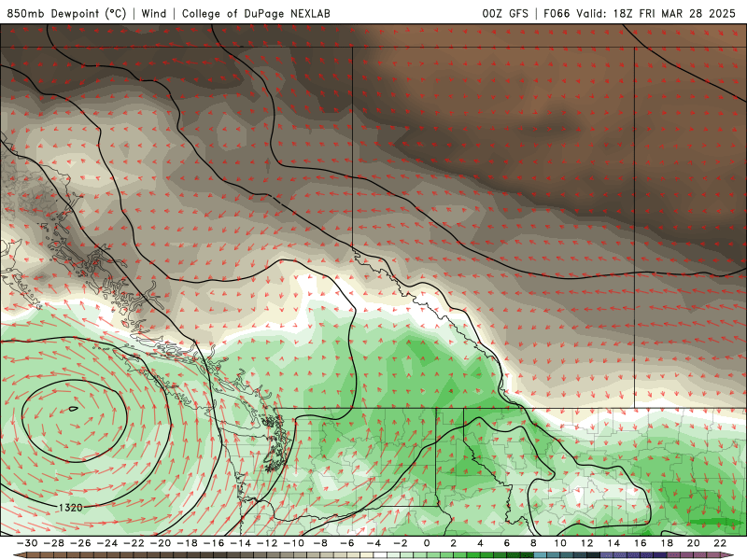Click the "-26" color scale value

click(x=80, y=543)
